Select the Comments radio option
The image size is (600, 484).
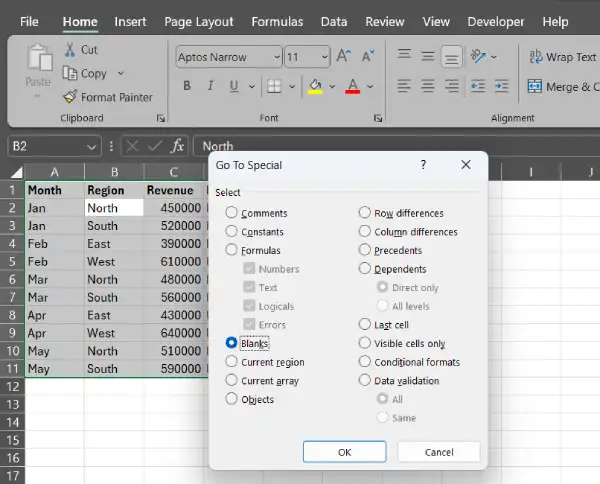[x=231, y=212]
